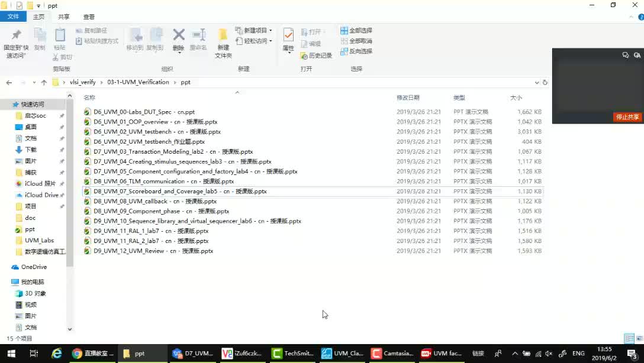Open the Windows Start menu
The image size is (644, 363).
point(11,353)
